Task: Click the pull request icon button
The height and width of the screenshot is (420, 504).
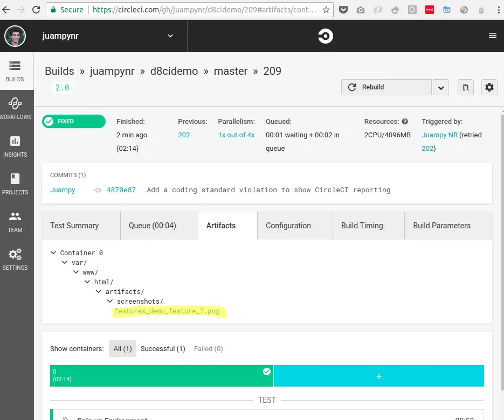Action: click(x=465, y=87)
